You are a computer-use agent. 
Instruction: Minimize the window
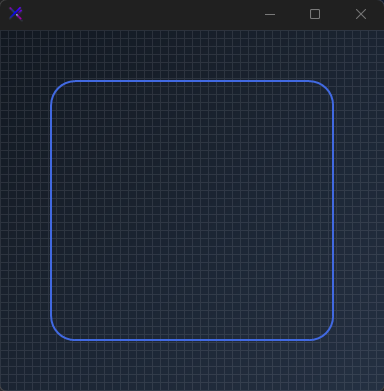click(x=270, y=14)
